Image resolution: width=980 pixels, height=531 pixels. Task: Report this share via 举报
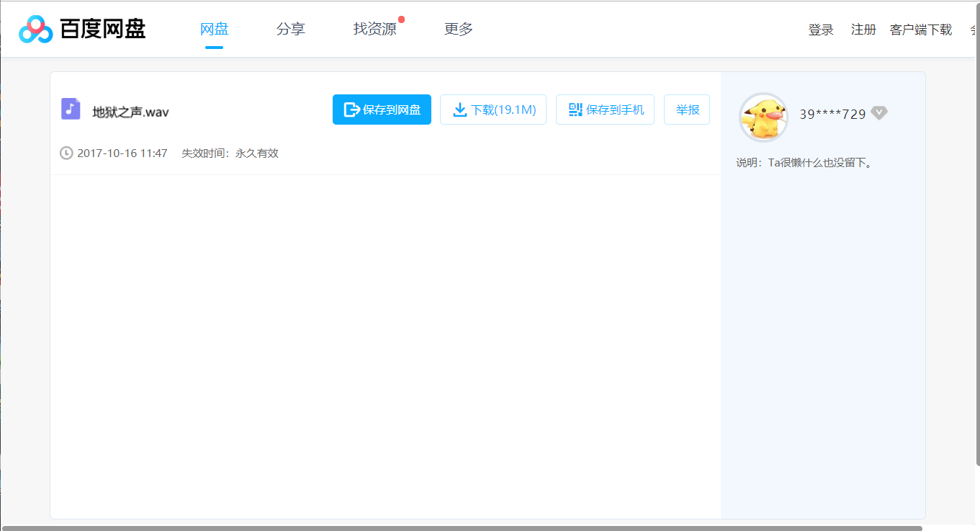tap(686, 109)
